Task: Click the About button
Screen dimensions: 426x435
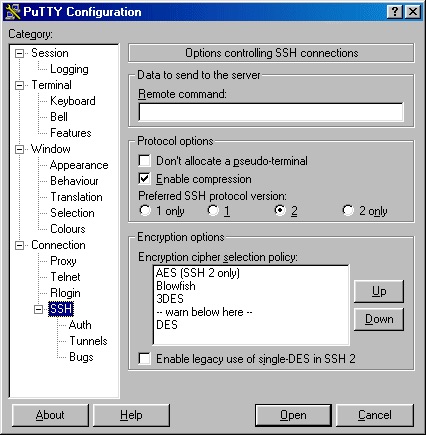Action: [50, 415]
